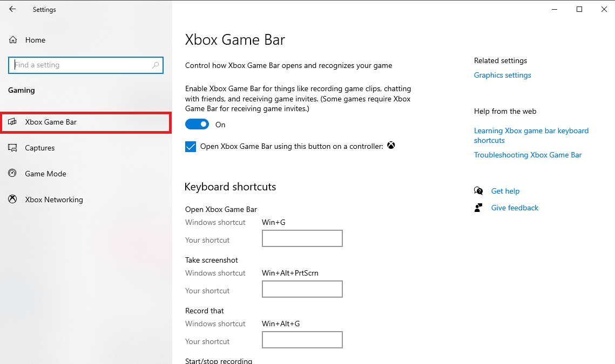The height and width of the screenshot is (364, 615).
Task: Click the Xbox controller button icon
Action: pyautogui.click(x=391, y=146)
